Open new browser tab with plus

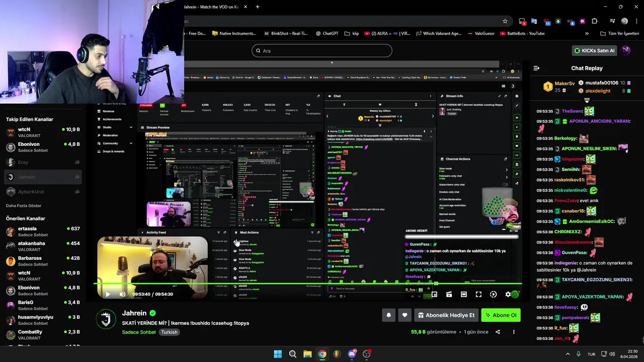pos(257,7)
